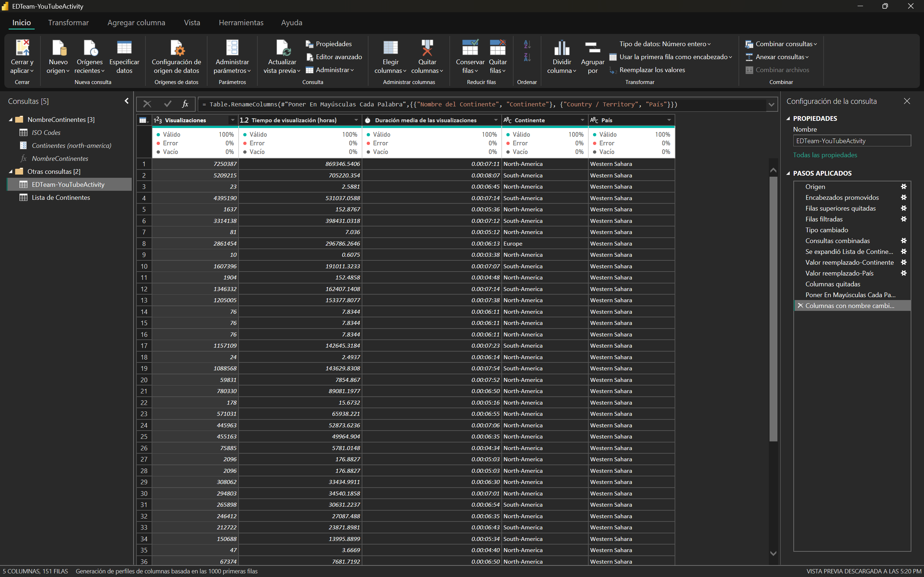The image size is (924, 577).
Task: Click the Especificar datos icon
Action: tap(124, 48)
